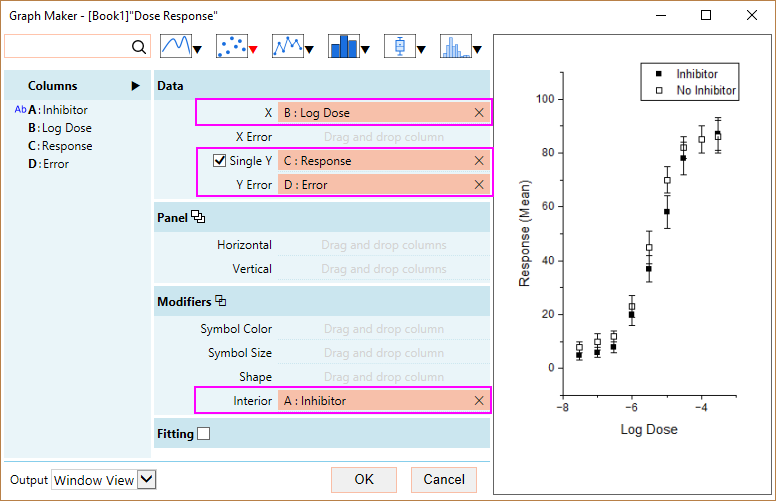This screenshot has width=776, height=501.
Task: Open the scatter plot options dropdown arrow
Action: tap(254, 49)
